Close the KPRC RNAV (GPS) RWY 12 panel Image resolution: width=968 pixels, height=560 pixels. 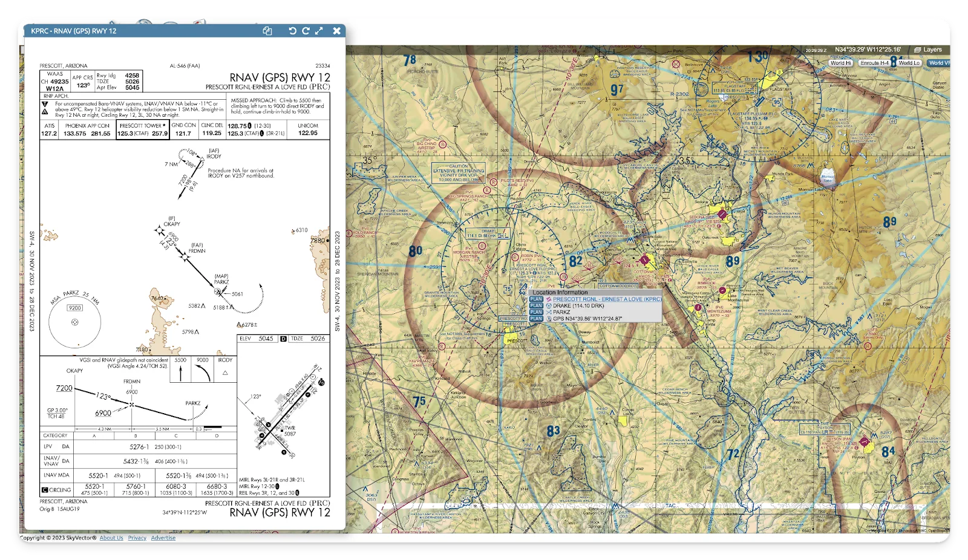(x=337, y=31)
